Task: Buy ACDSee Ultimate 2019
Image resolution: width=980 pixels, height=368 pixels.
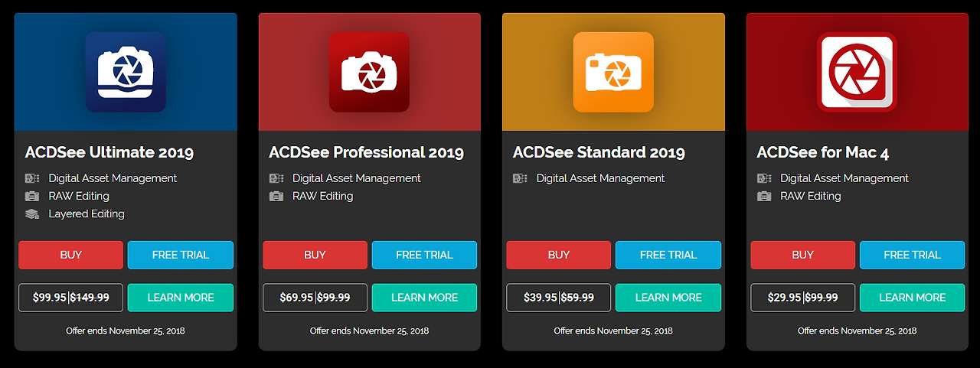Action: tap(70, 255)
